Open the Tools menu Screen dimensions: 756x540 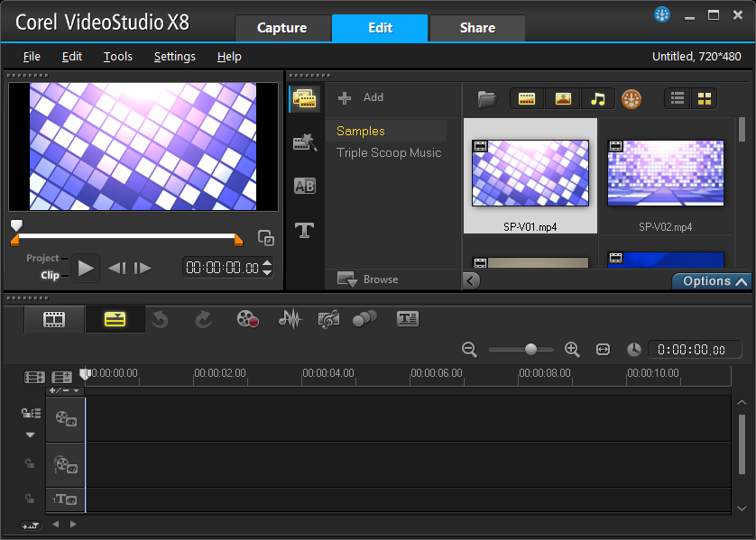click(x=117, y=57)
